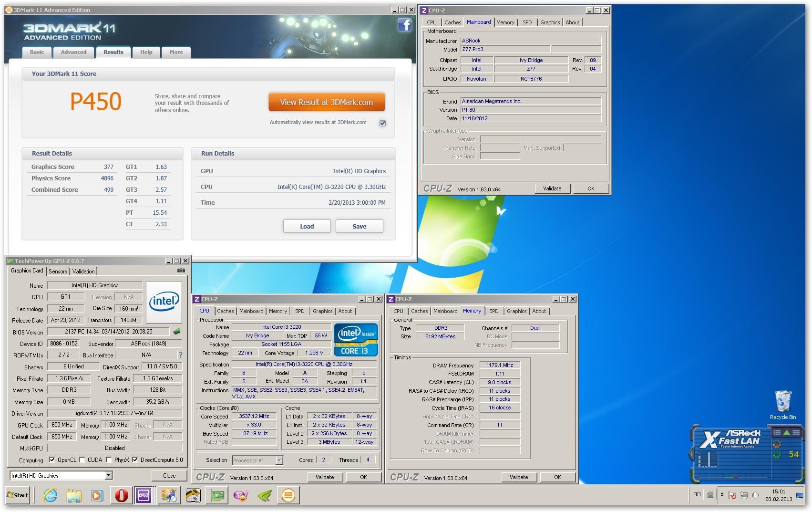Open the More tab in 3DMark 11

point(176,52)
